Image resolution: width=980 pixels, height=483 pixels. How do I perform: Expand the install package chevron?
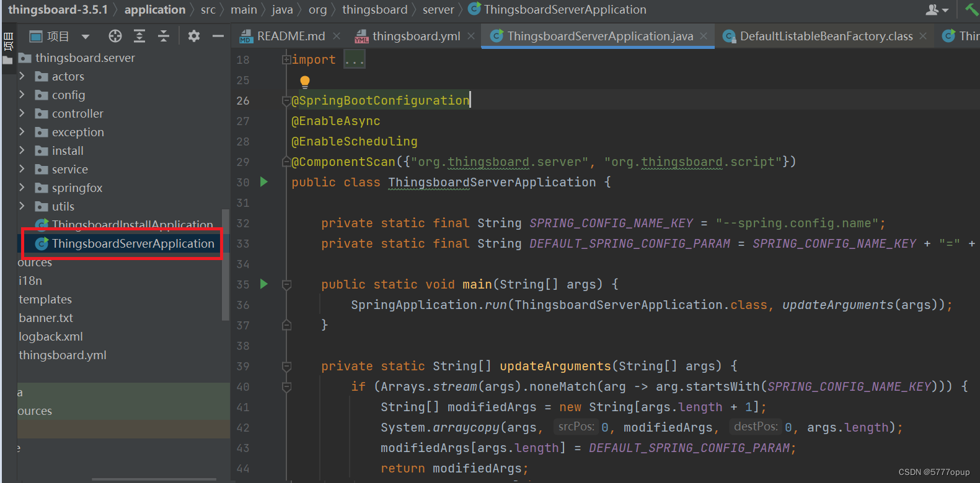pos(22,150)
